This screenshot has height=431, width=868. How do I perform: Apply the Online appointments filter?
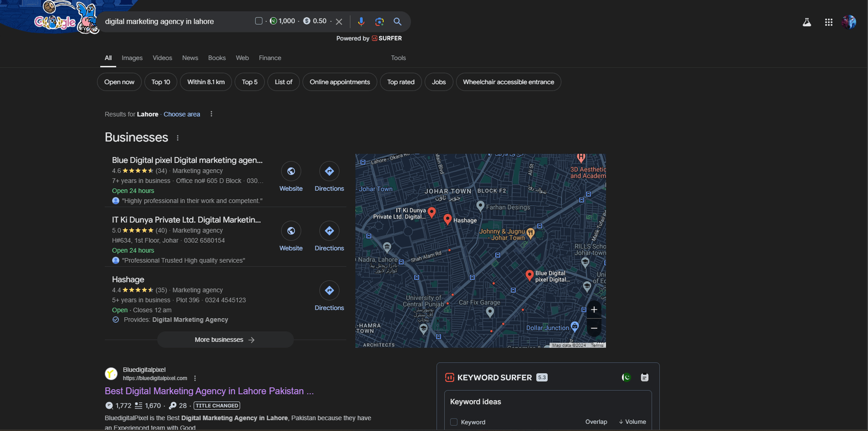340,82
